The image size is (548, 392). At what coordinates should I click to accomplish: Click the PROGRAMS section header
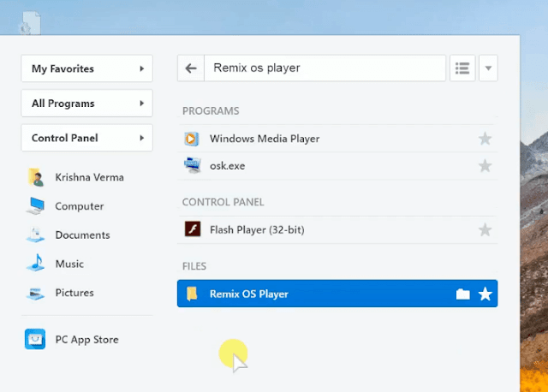click(x=211, y=111)
